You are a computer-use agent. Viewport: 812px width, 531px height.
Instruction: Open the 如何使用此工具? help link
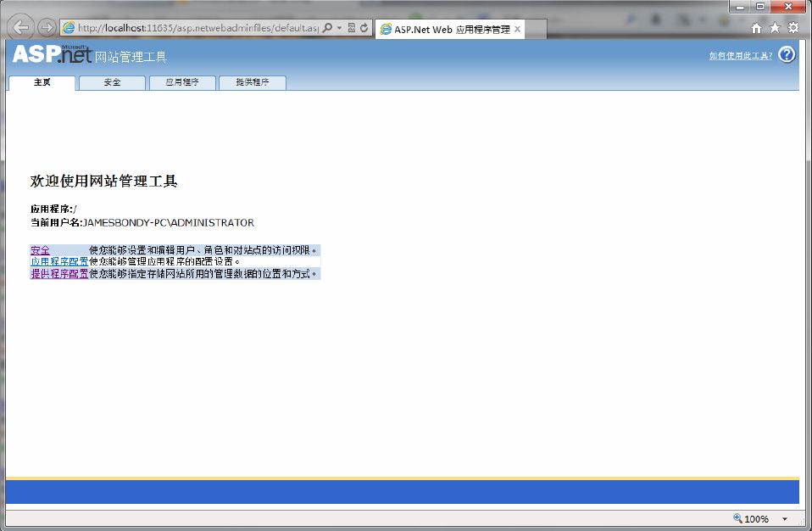point(741,56)
